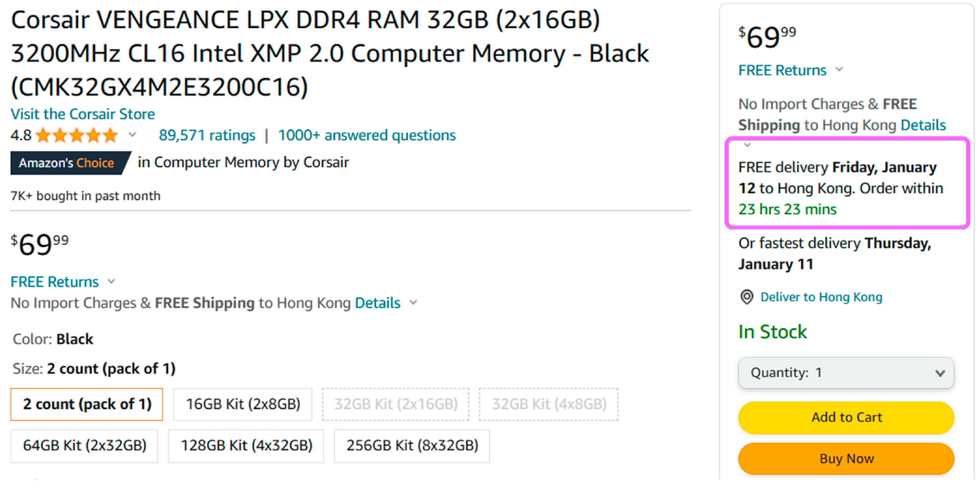
Task: Open the Quantity dropdown
Action: coord(846,373)
